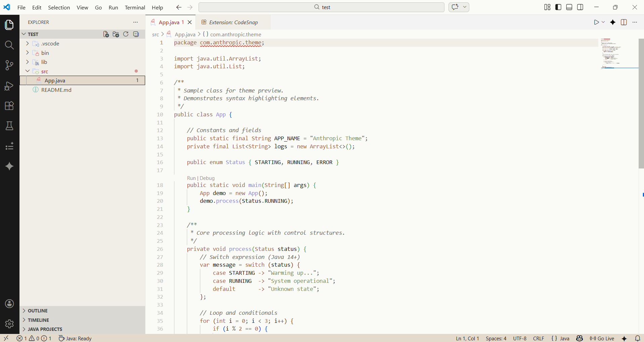The height and width of the screenshot is (342, 644).
Task: Expand the JAVA PROJECTS section
Action: pos(82,329)
